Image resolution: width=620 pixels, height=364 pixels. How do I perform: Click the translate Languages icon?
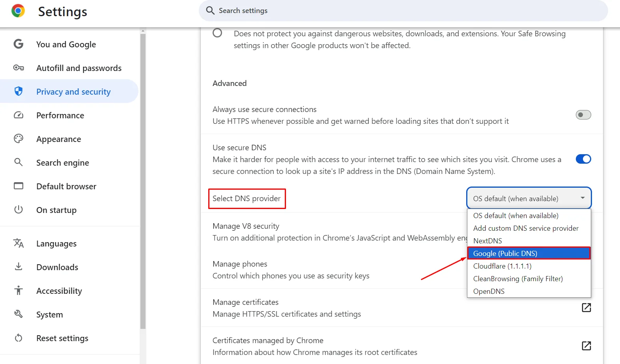(x=19, y=243)
